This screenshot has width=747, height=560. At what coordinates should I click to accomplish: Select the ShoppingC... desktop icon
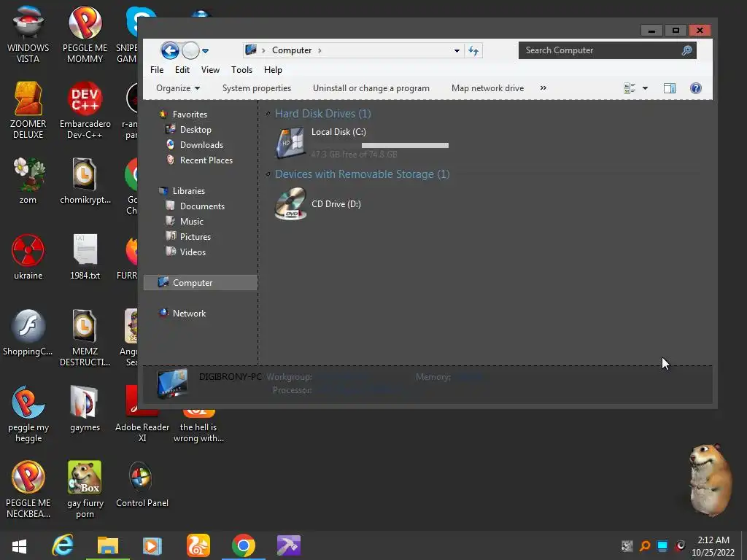point(28,332)
